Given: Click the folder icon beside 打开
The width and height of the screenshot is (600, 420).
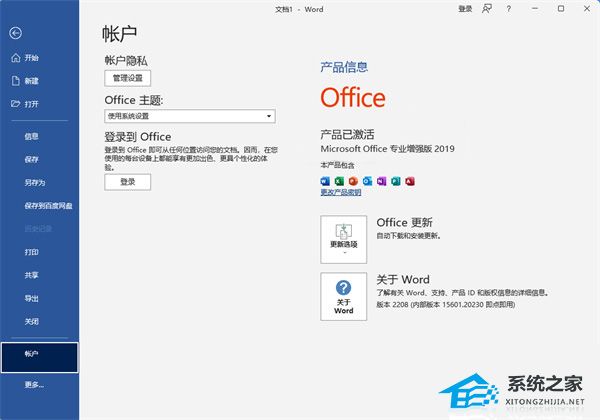Looking at the screenshot, I should [15, 104].
